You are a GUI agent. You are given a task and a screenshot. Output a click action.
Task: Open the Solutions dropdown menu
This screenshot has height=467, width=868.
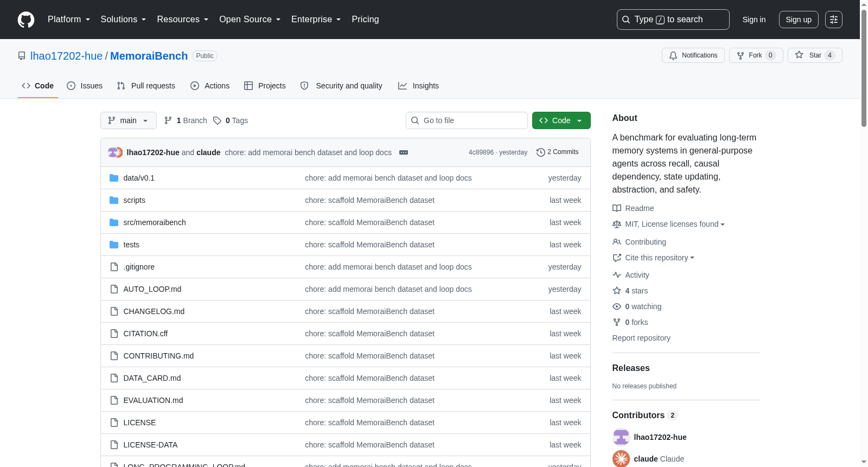point(123,20)
